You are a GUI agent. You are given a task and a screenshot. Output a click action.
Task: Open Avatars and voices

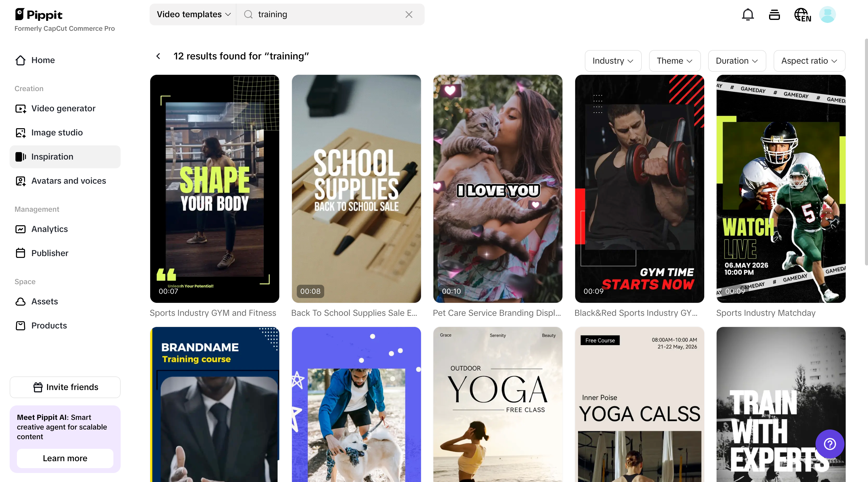[68, 181]
